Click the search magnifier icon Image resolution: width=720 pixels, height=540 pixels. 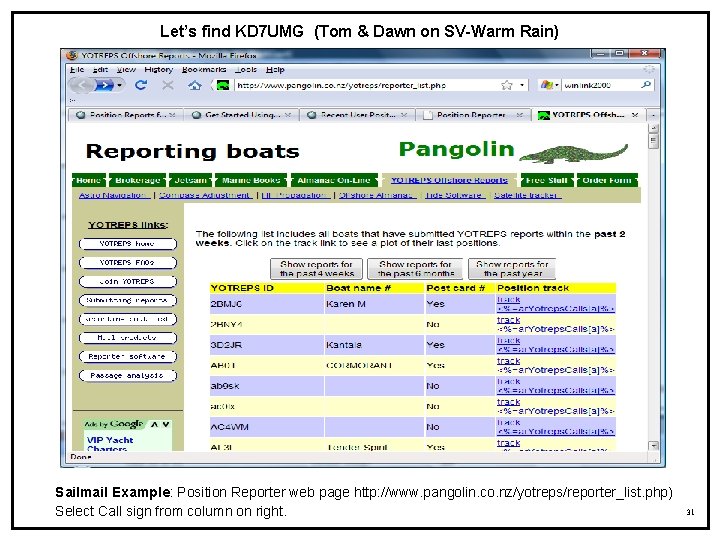point(646,85)
